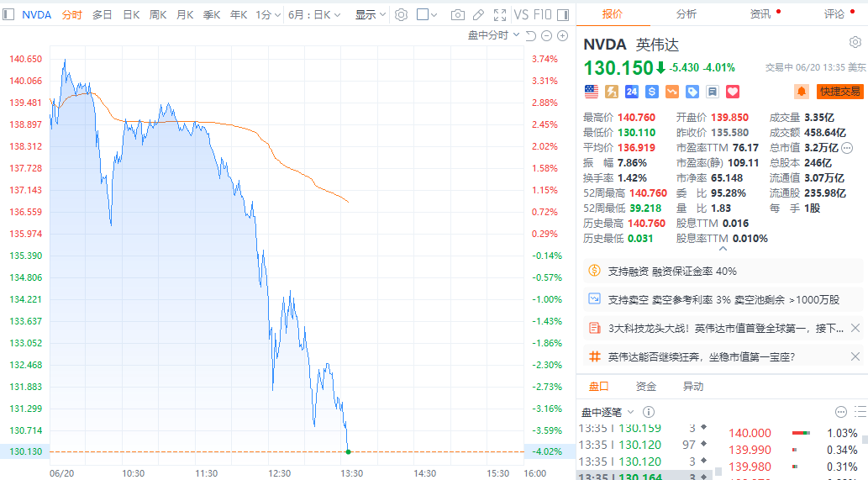
Task: Open tick-by-tick info circle icon
Action: pos(648,412)
